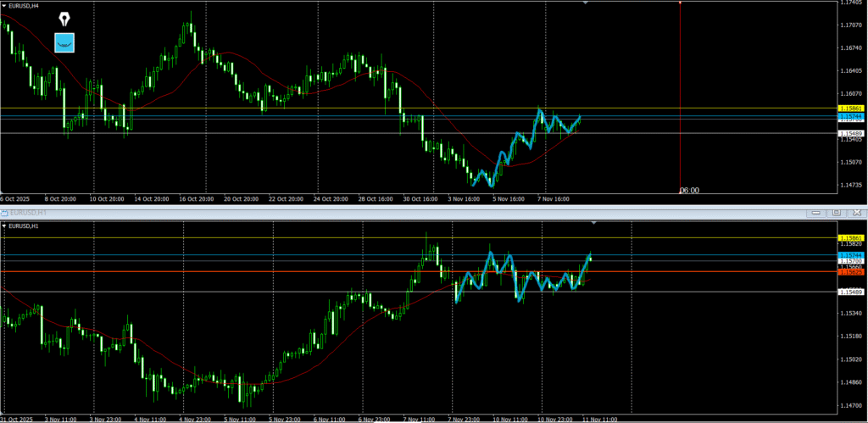Select white 1.15489 price label on H1 chart
The height and width of the screenshot is (423, 868).
pyautogui.click(x=850, y=292)
